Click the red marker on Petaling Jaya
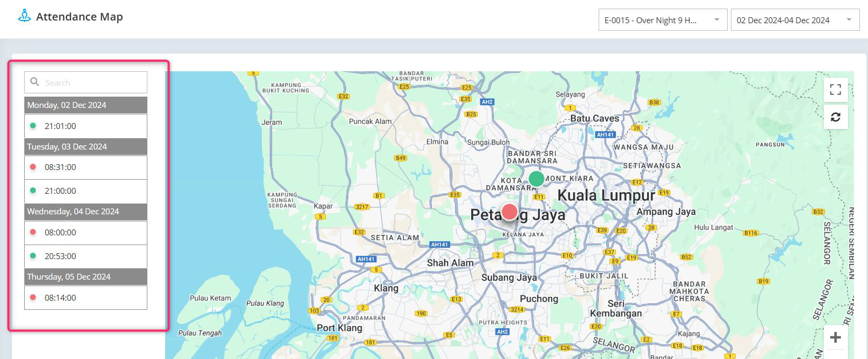 [x=509, y=212]
